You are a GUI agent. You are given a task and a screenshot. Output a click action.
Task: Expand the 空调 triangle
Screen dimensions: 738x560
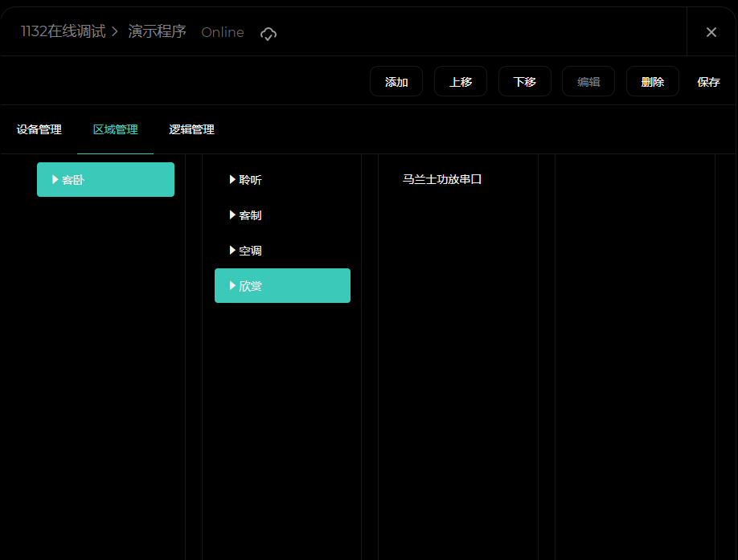tap(232, 250)
